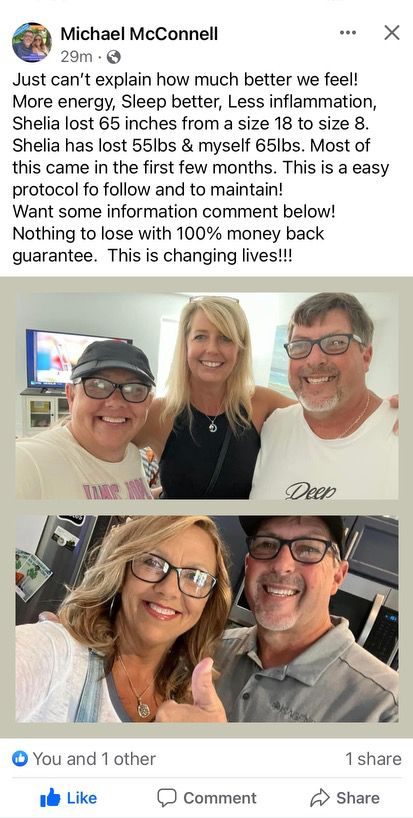Tap the blue thumbs-up Like icon

point(51,798)
